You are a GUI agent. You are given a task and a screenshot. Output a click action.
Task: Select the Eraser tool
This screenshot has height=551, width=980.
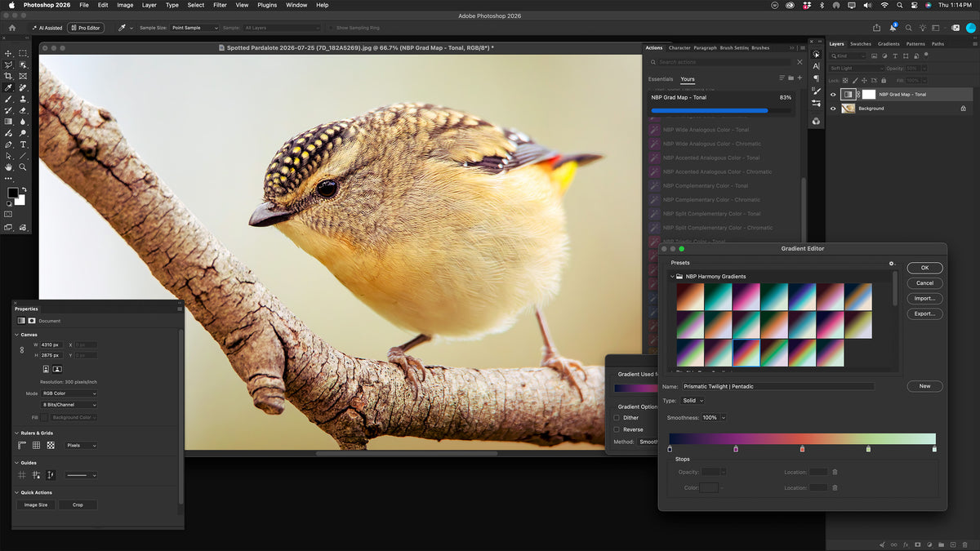pos(23,110)
